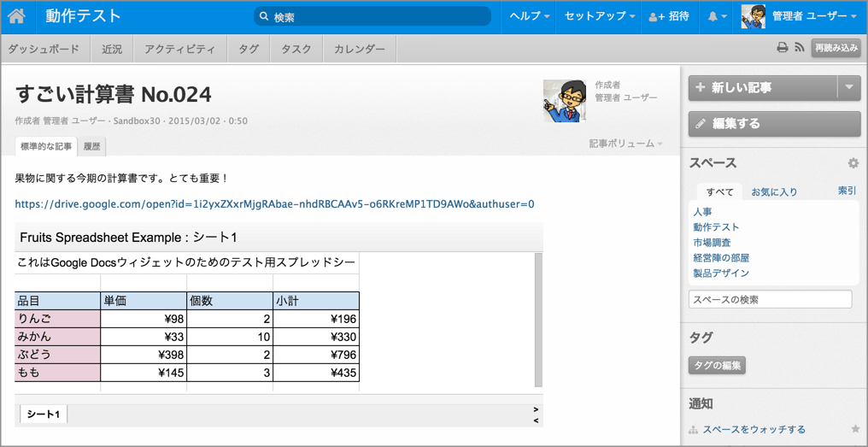Screen dimensions: 868x447
Task: Click the もも cell
Action: tap(57, 373)
